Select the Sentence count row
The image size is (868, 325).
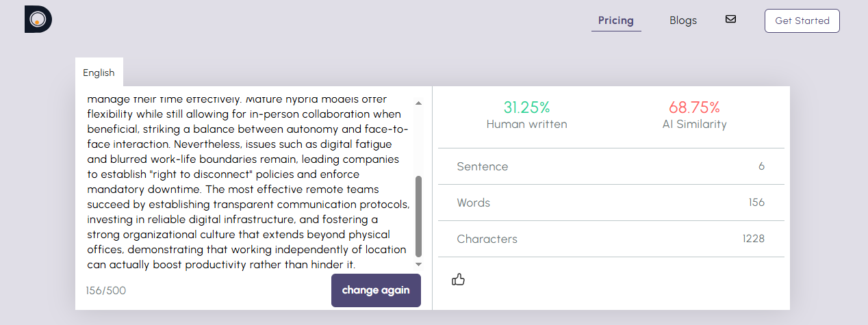611,166
